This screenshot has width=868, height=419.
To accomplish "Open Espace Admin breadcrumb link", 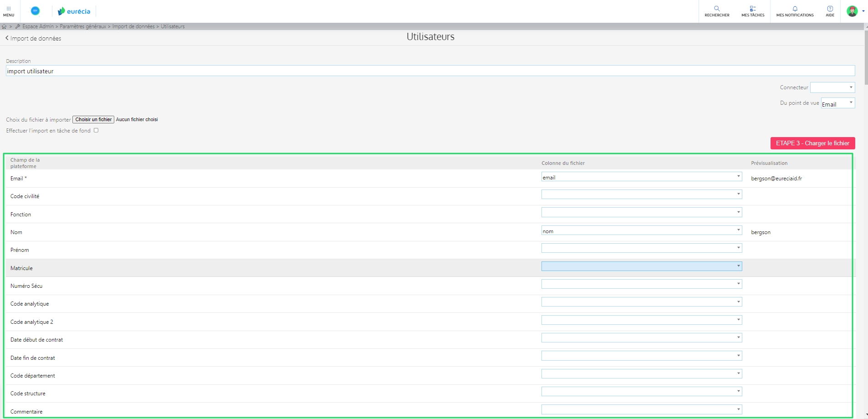I will (x=38, y=26).
